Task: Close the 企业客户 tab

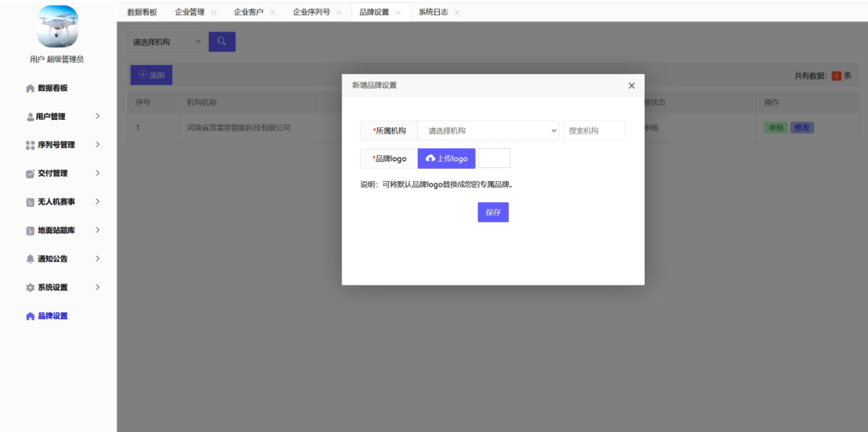Action: (x=272, y=13)
